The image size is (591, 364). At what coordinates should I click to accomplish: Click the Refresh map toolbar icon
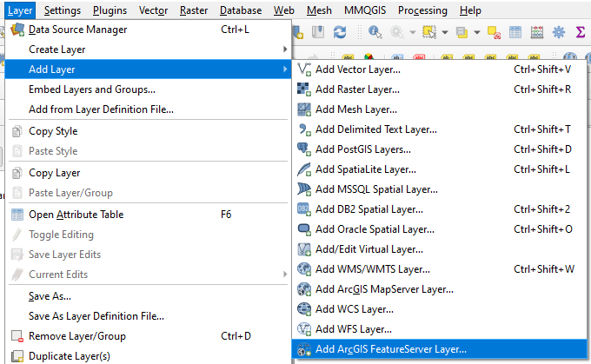(x=340, y=32)
